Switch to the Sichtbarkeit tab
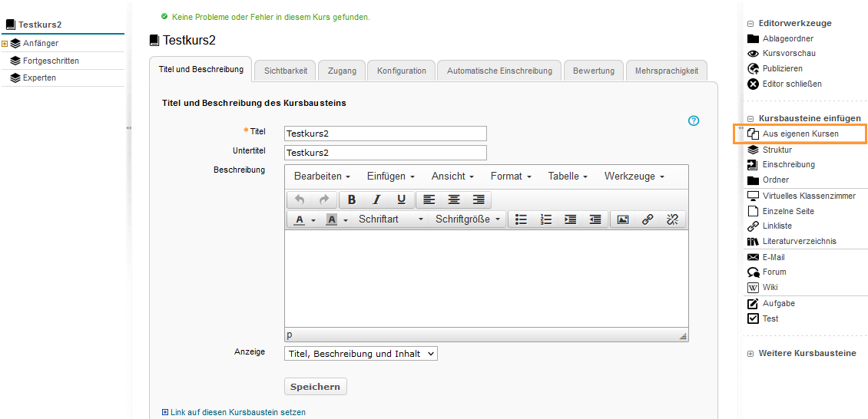Image resolution: width=868 pixels, height=419 pixels. pyautogui.click(x=285, y=71)
